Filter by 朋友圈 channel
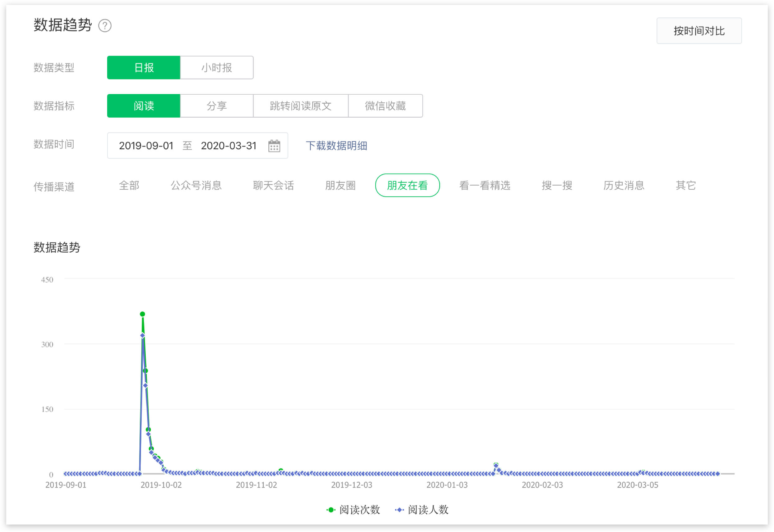 [340, 185]
